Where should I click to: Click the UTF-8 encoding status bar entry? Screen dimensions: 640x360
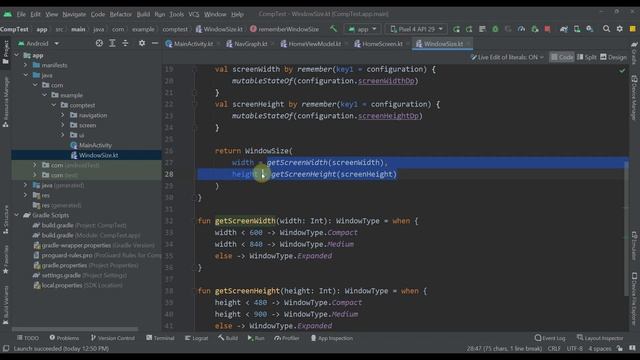(574, 349)
